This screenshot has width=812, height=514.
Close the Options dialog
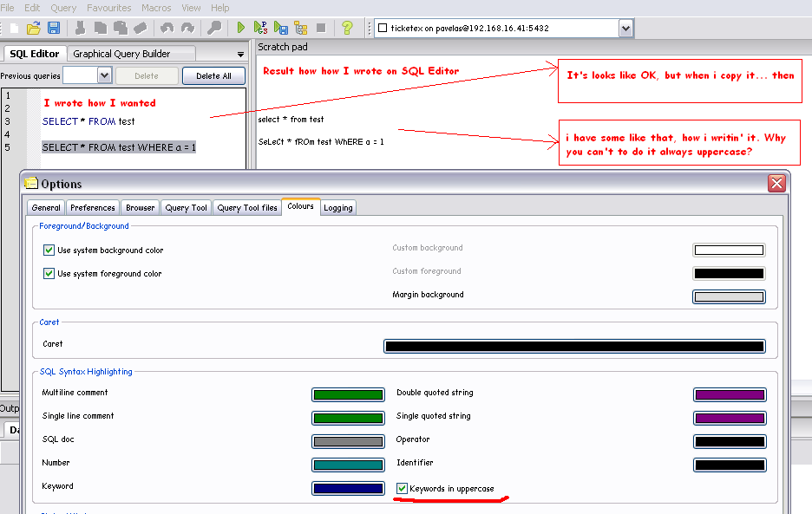[x=776, y=183]
